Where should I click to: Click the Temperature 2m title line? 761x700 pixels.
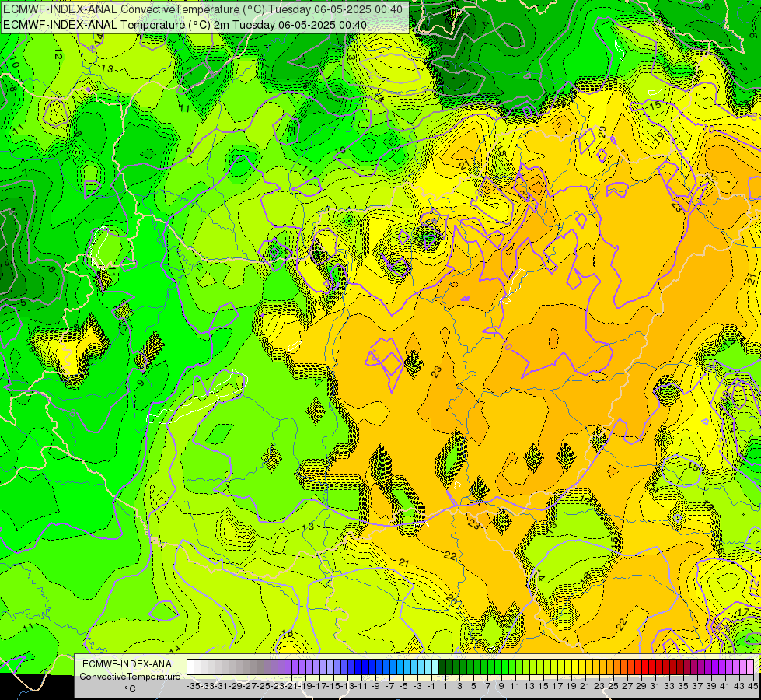[185, 25]
